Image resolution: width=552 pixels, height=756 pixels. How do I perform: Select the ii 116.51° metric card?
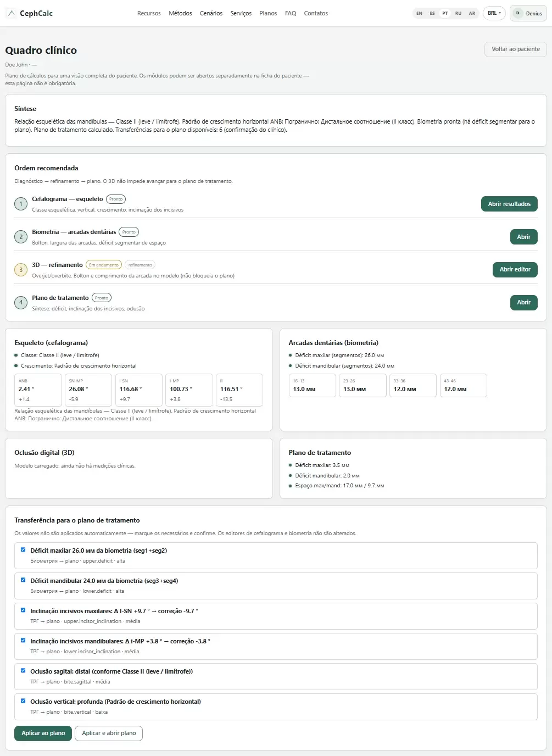tap(239, 390)
